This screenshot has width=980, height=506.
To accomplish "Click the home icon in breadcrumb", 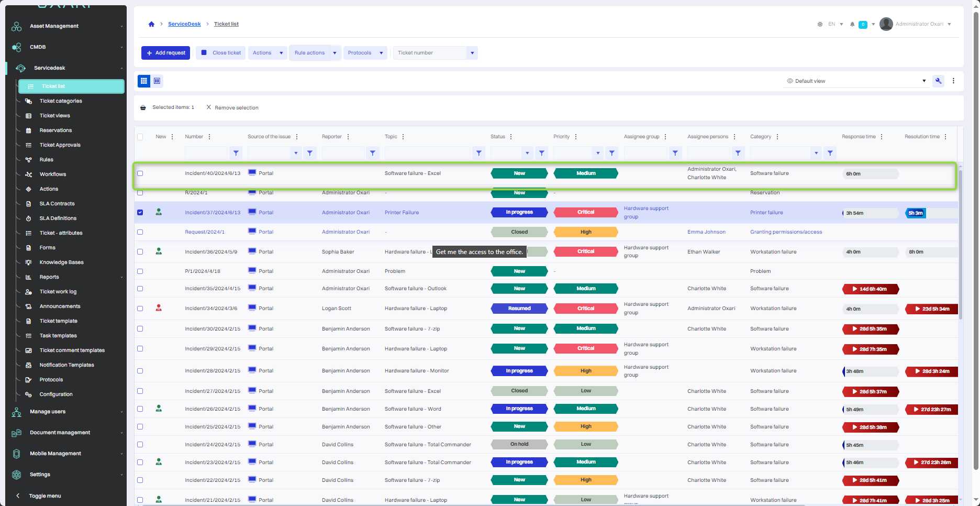I will point(151,24).
